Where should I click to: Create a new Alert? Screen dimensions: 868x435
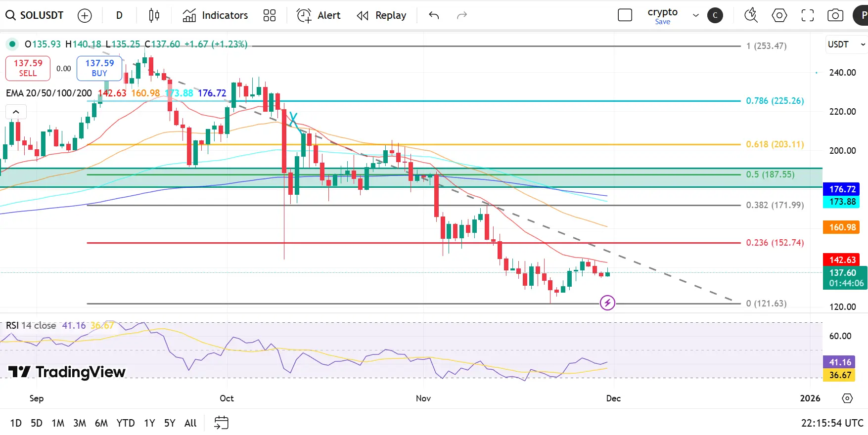319,15
